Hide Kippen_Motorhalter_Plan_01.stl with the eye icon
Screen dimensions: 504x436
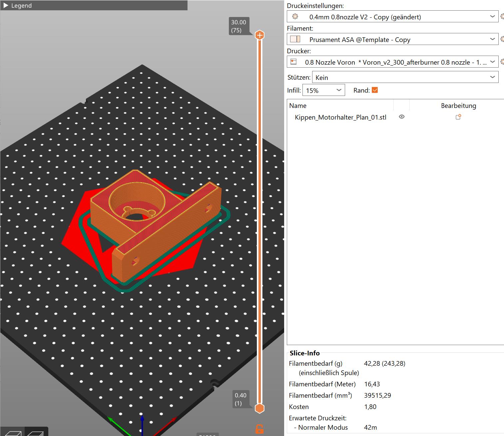tap(402, 117)
